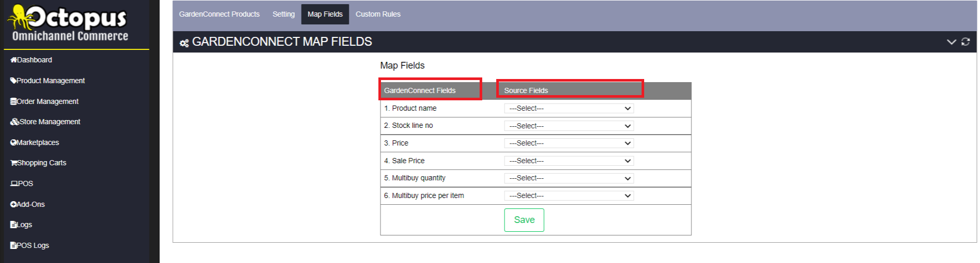This screenshot has width=980, height=263.
Task: Click the Store Management cubes icon
Action: pyautogui.click(x=15, y=122)
